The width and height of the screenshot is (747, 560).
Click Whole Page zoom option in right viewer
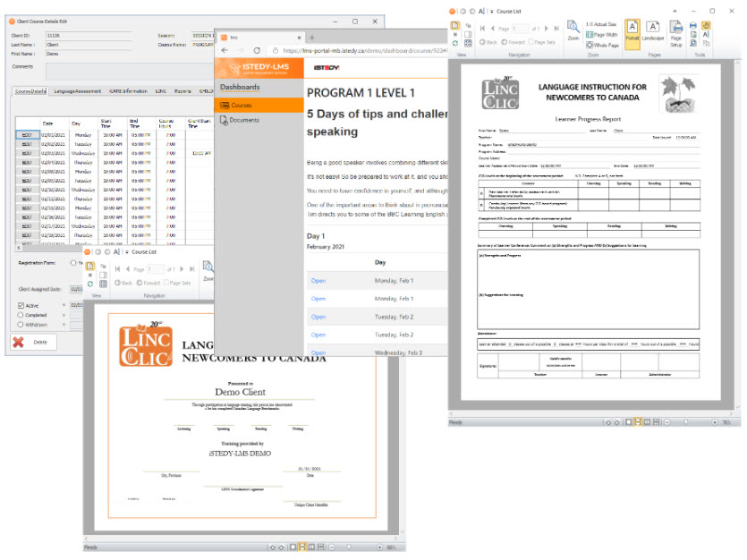point(602,45)
